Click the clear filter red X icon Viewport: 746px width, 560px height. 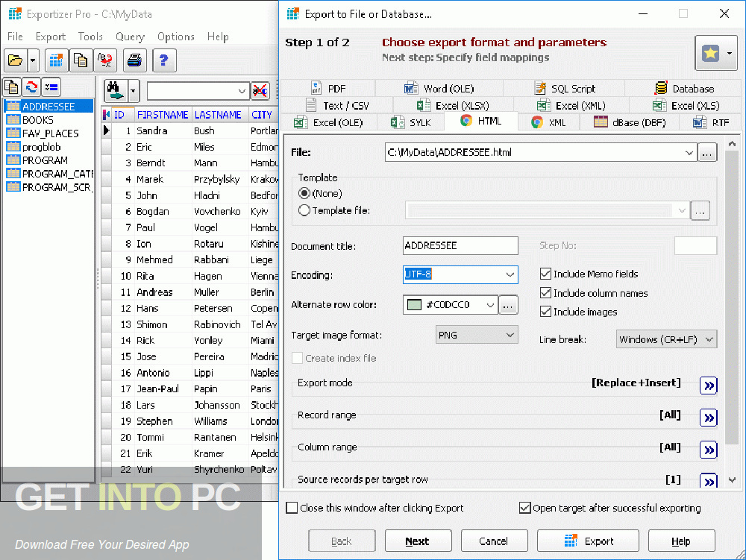coord(260,90)
